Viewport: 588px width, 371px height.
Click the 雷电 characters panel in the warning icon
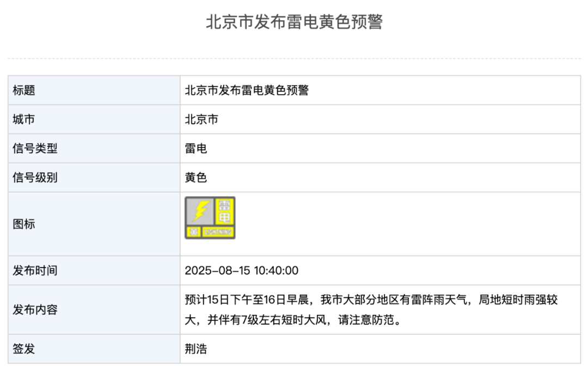[x=224, y=212]
